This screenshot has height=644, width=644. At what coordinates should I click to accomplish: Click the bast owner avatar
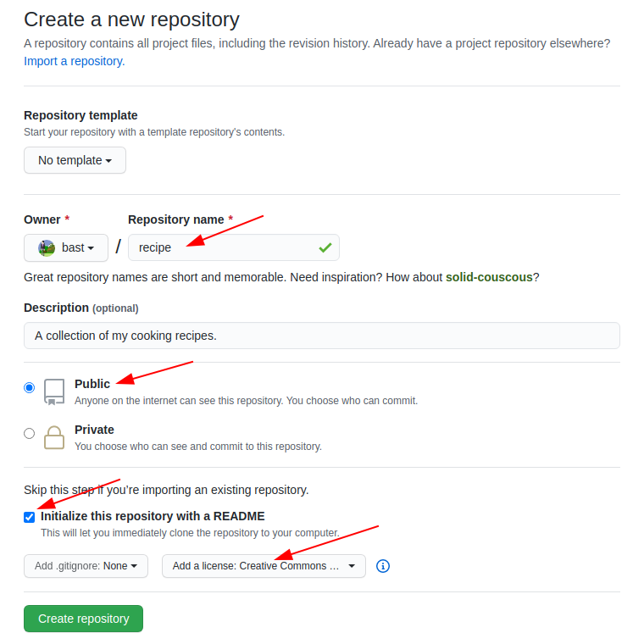click(47, 247)
